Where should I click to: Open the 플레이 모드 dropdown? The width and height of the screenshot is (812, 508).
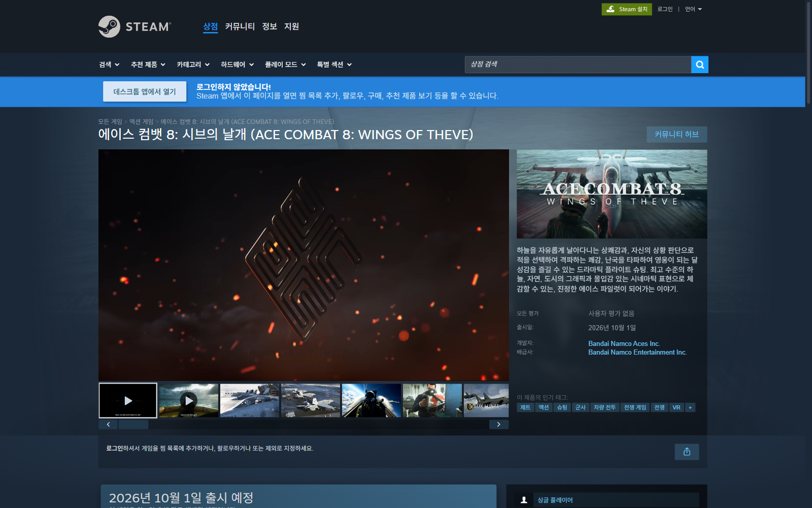click(285, 65)
